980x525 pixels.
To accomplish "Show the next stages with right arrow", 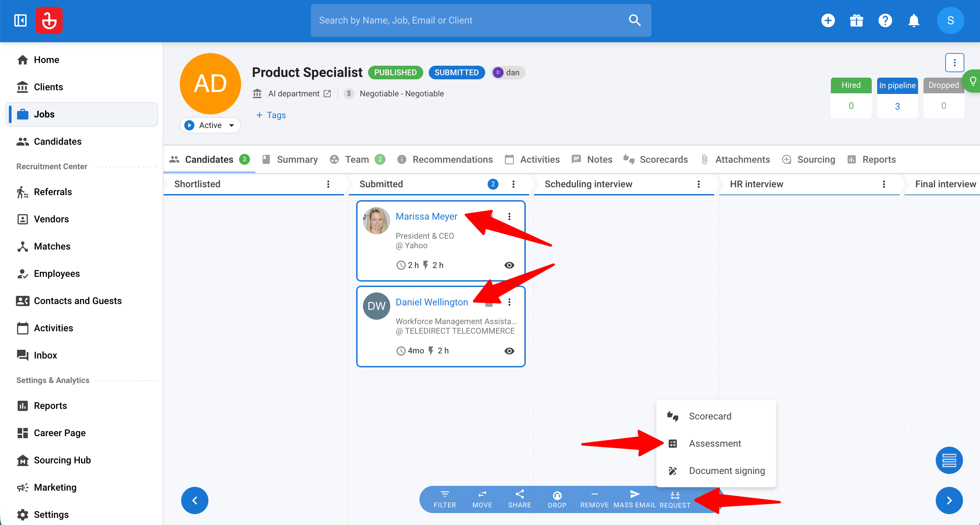I will (949, 500).
